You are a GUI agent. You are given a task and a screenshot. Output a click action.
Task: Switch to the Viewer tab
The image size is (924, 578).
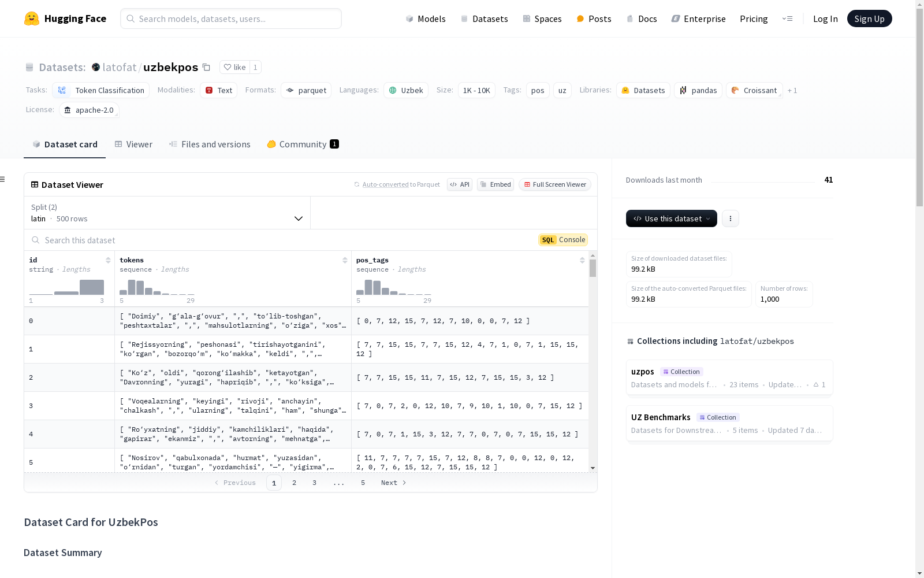click(x=133, y=144)
